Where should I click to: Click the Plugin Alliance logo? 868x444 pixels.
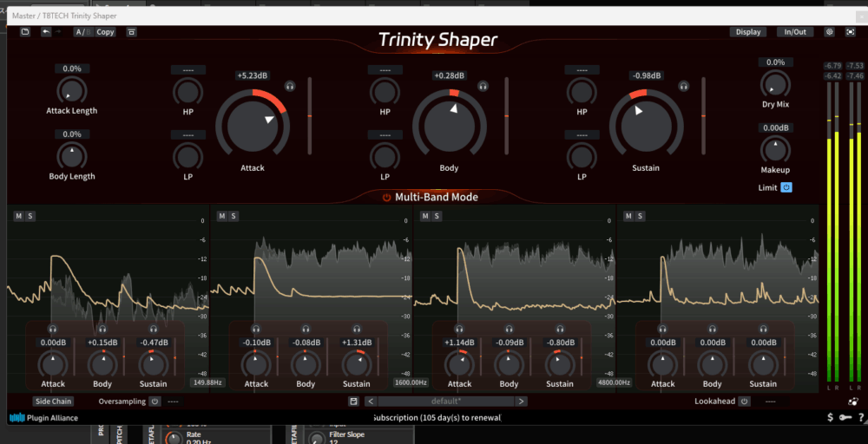point(44,418)
